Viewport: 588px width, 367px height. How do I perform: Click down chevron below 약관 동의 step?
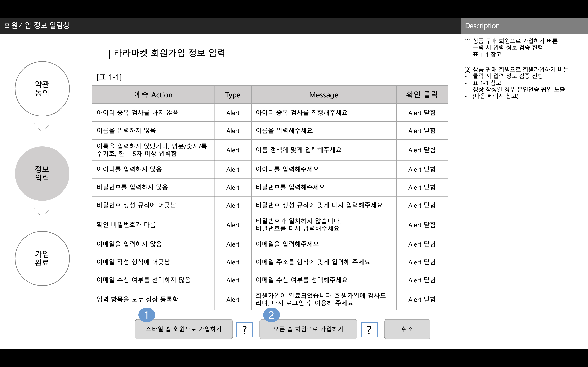(42, 127)
